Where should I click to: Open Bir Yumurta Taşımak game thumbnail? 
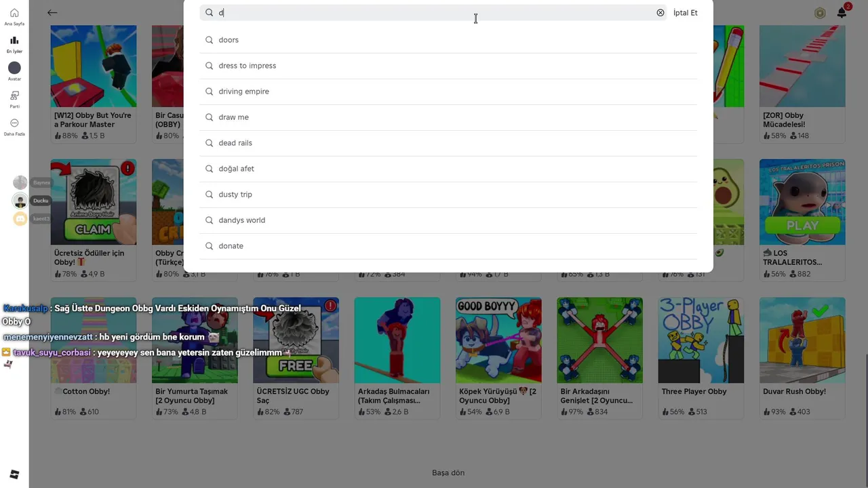pos(195,340)
